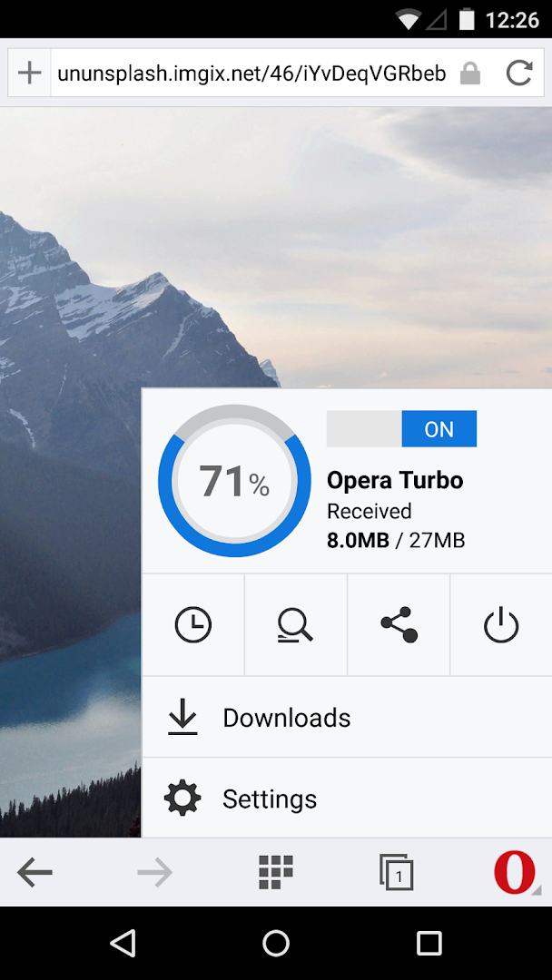
Task: Open Find in page magnifier icon
Action: [x=296, y=625]
